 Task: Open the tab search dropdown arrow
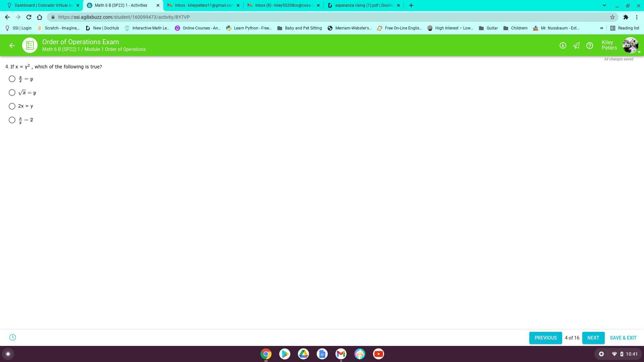(604, 5)
